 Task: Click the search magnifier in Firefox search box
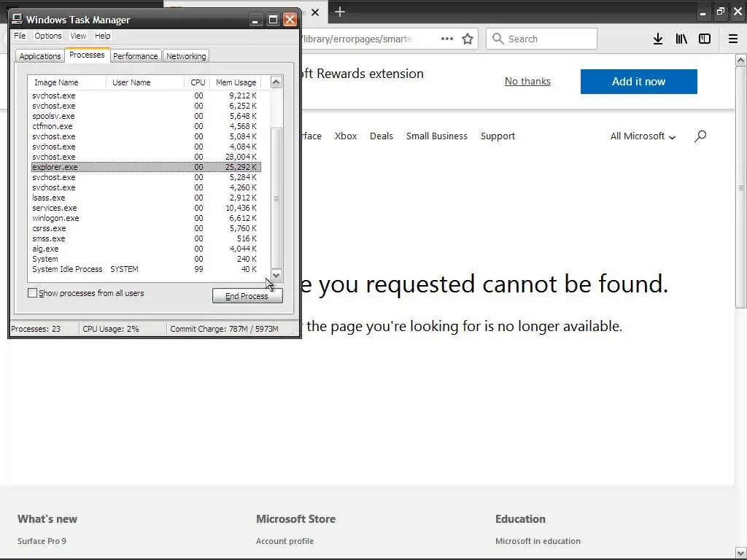point(498,39)
